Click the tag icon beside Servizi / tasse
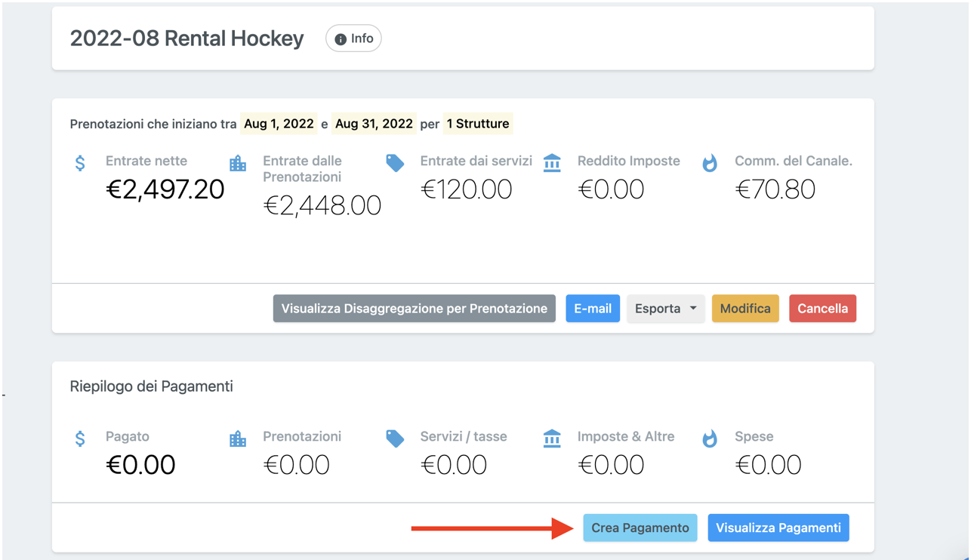Viewport: 971px width, 560px height. click(395, 438)
